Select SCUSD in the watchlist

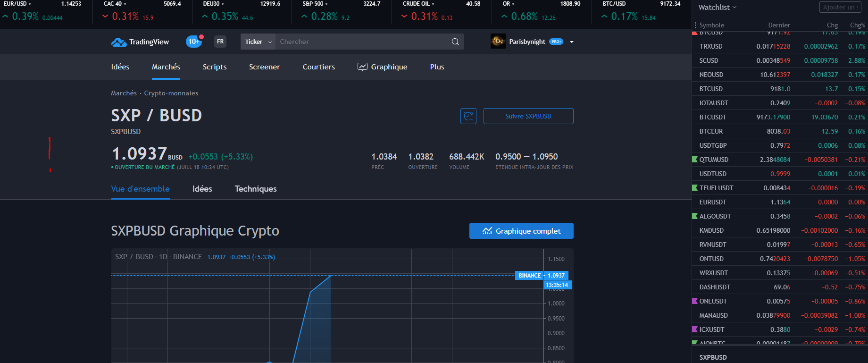click(x=780, y=60)
